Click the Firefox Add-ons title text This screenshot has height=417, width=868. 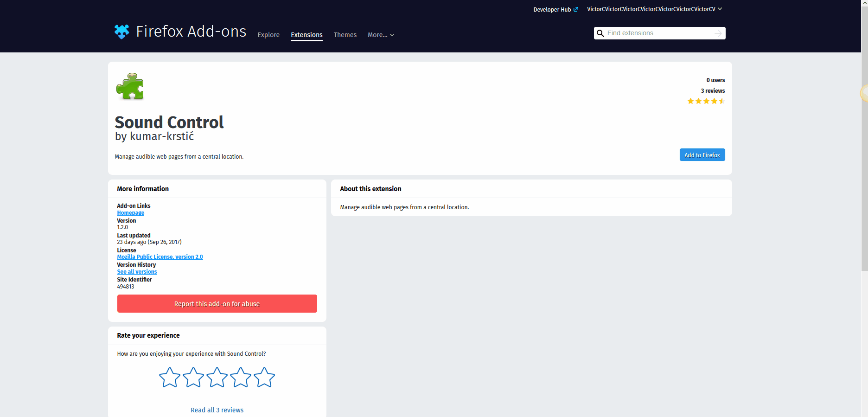click(x=191, y=32)
